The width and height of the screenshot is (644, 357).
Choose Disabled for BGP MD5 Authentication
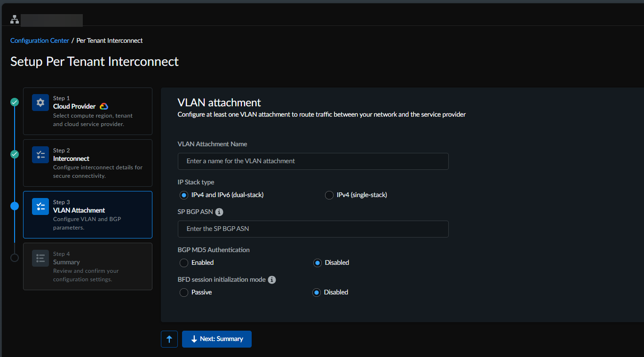click(318, 263)
